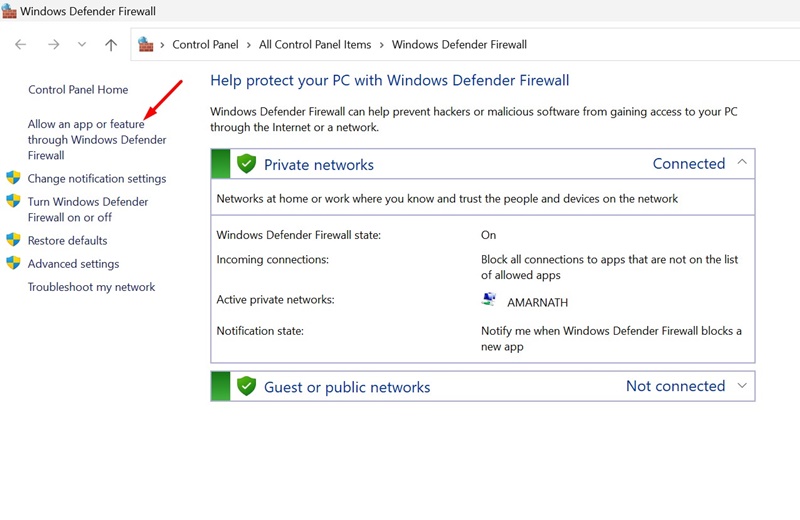
Task: Open recent locations dropdown arrow
Action: [82, 44]
